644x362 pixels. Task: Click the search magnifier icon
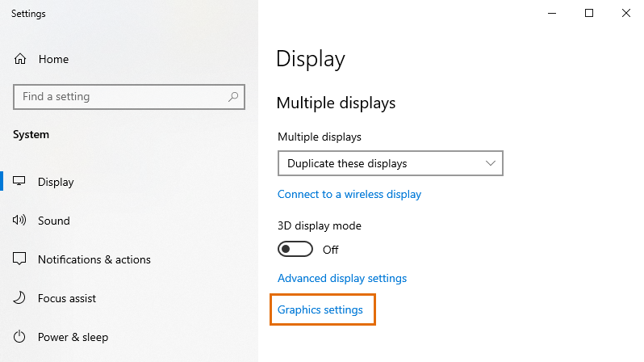[x=234, y=97]
